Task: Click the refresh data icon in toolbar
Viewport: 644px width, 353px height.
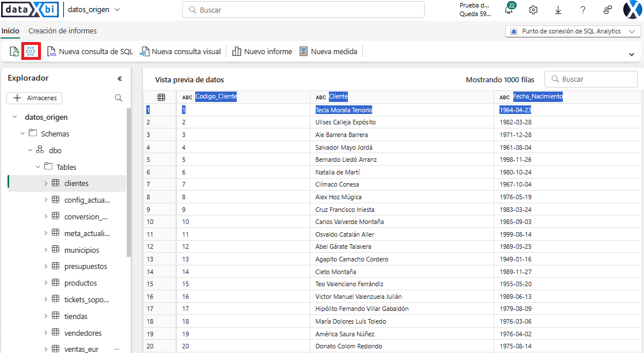Action: 14,52
